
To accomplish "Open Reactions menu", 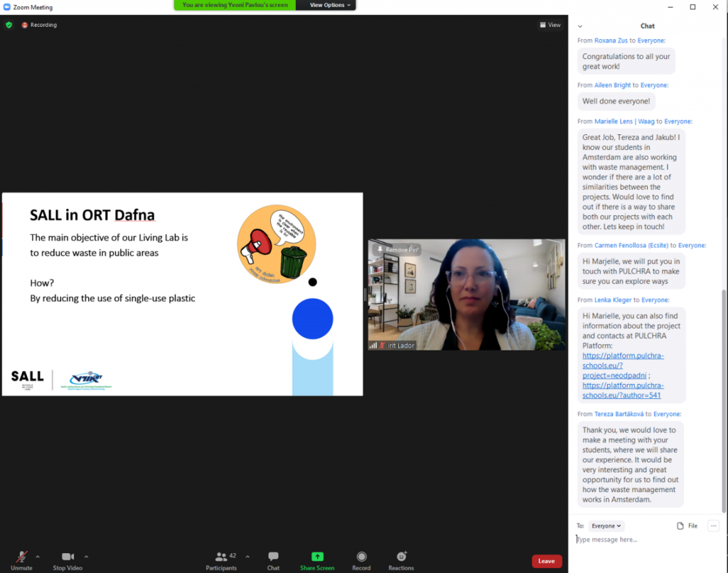I will (x=401, y=560).
